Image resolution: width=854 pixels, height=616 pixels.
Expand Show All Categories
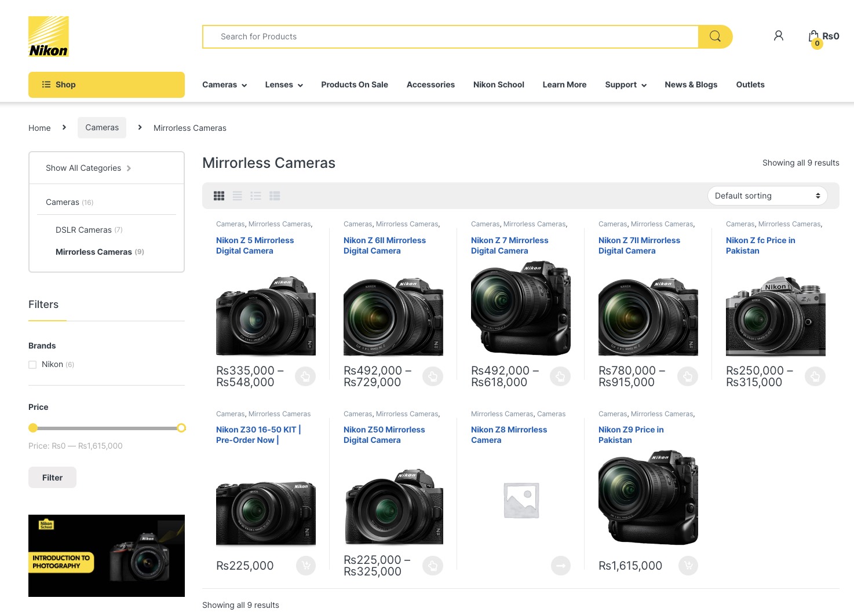(88, 168)
